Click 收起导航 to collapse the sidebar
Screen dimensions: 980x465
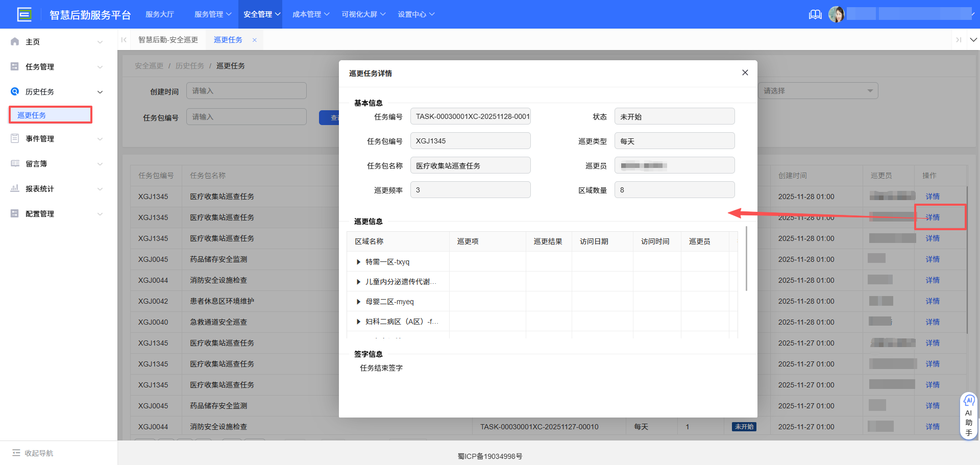pyautogui.click(x=33, y=453)
